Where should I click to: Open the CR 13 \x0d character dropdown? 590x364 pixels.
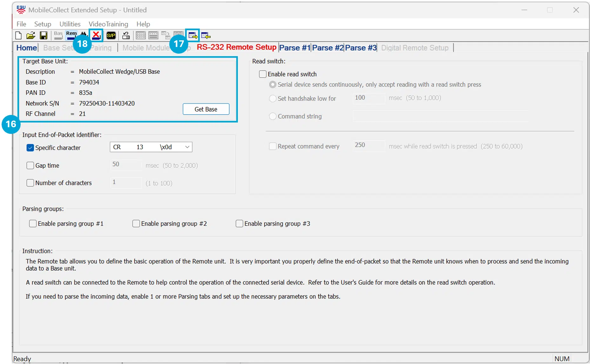[x=151, y=147]
